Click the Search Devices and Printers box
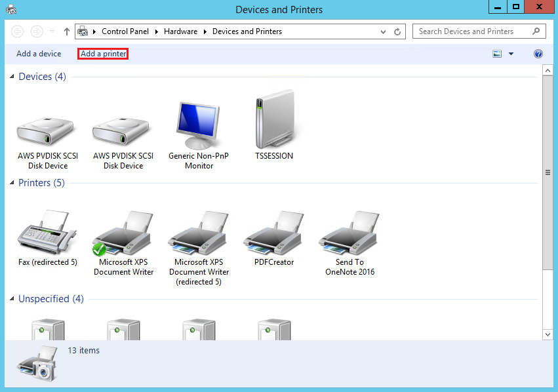The height and width of the screenshot is (392, 558). 479,31
